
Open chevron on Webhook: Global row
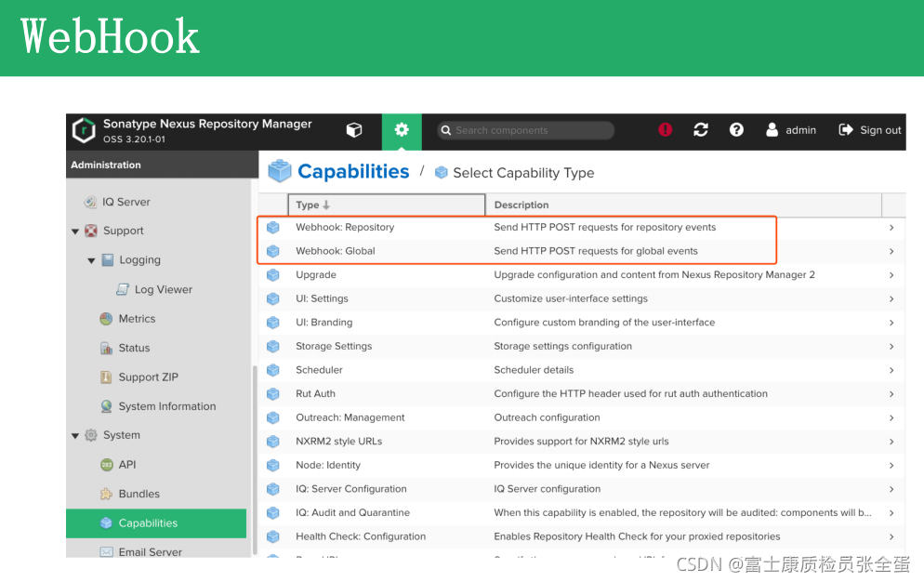click(x=891, y=251)
